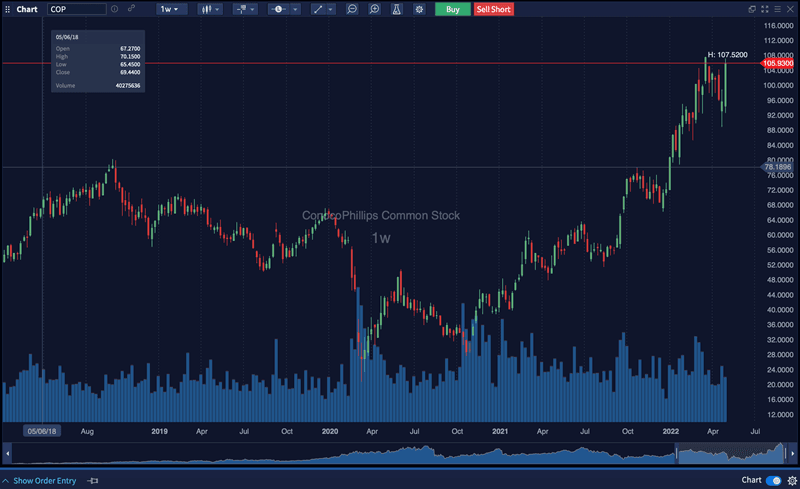Click the 105.9300 red price label
This screenshot has height=489, width=800.
pos(777,63)
